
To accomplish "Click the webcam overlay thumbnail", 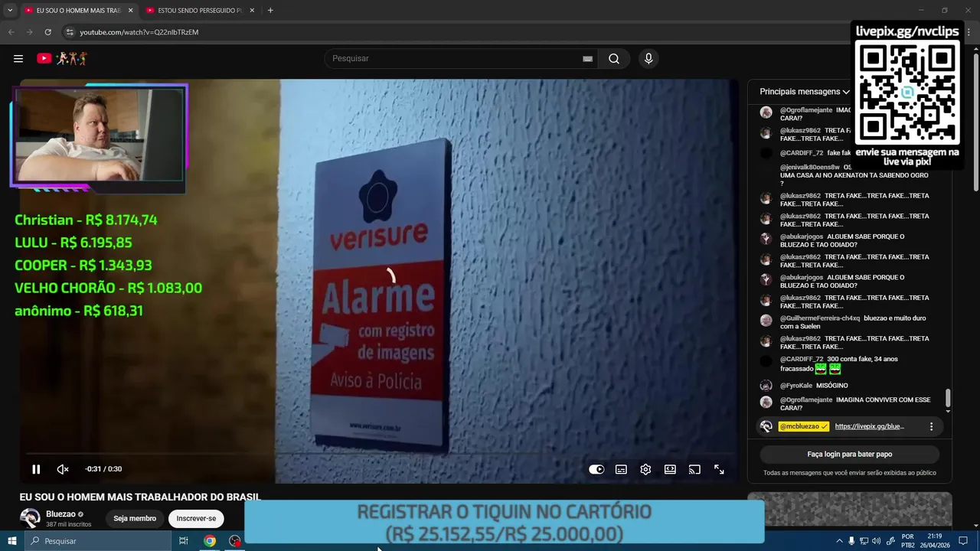I will [x=99, y=135].
